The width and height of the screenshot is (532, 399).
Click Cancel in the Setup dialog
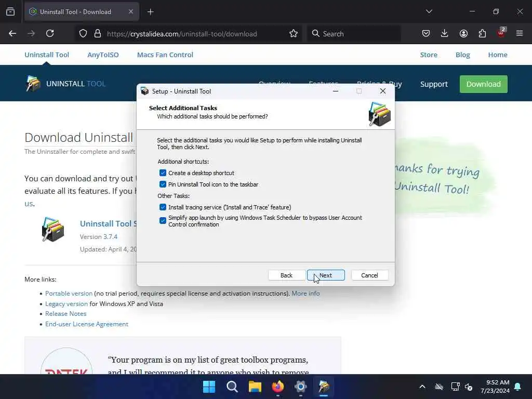(369, 275)
